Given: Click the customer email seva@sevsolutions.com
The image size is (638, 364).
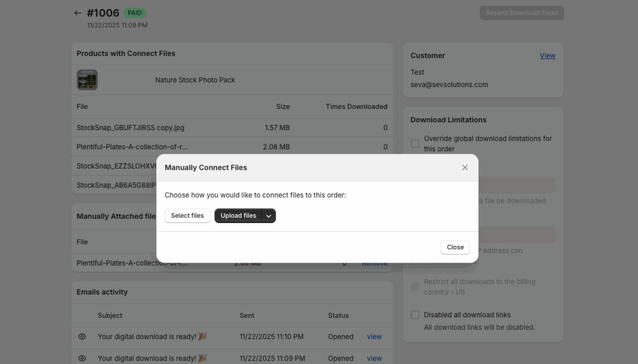Looking at the screenshot, I should (449, 85).
